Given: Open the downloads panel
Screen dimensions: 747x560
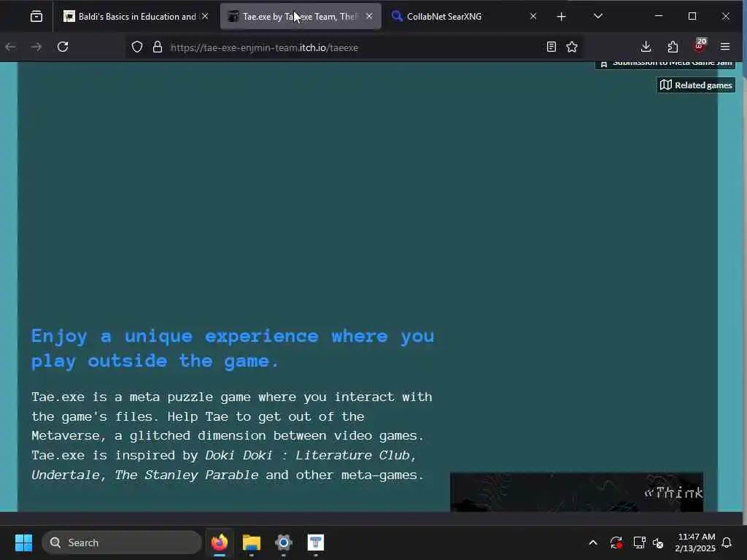Looking at the screenshot, I should pyautogui.click(x=646, y=47).
